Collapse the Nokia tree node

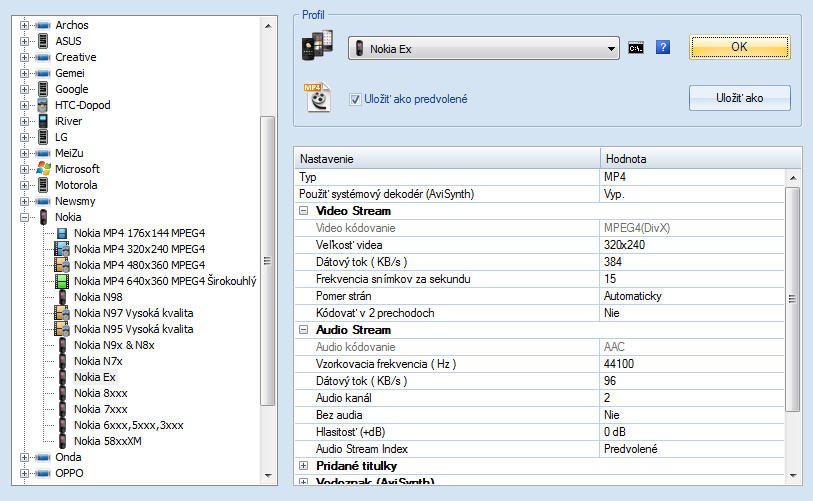tap(25, 217)
